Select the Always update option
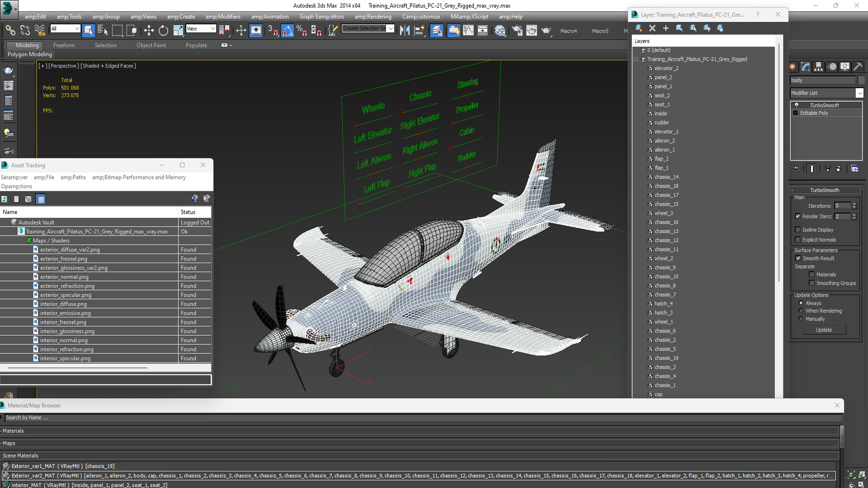The height and width of the screenshot is (488, 868). click(x=801, y=303)
